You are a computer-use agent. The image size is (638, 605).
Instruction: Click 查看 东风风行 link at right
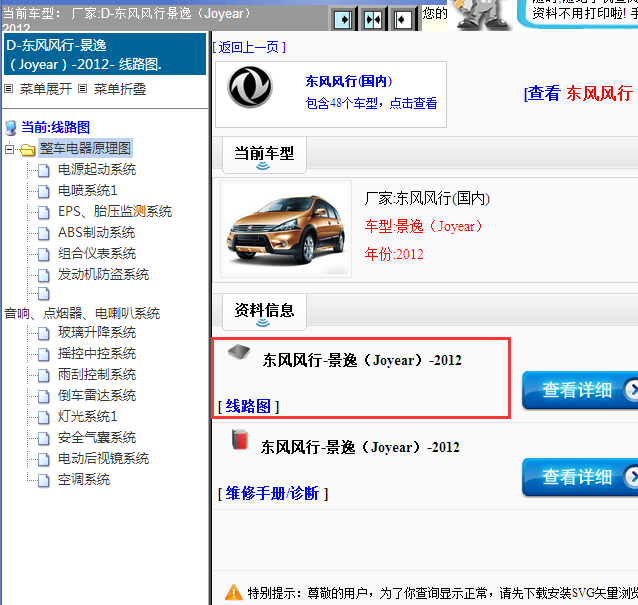pyautogui.click(x=579, y=93)
